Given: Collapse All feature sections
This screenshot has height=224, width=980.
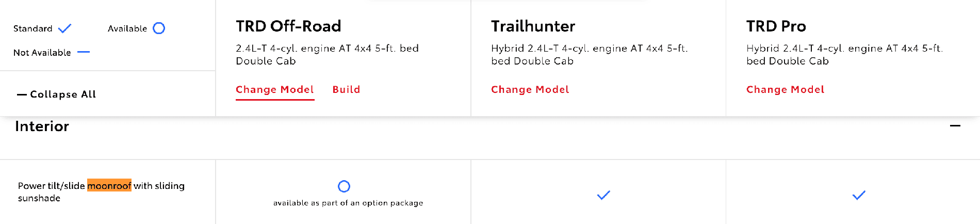Looking at the screenshot, I should [57, 94].
